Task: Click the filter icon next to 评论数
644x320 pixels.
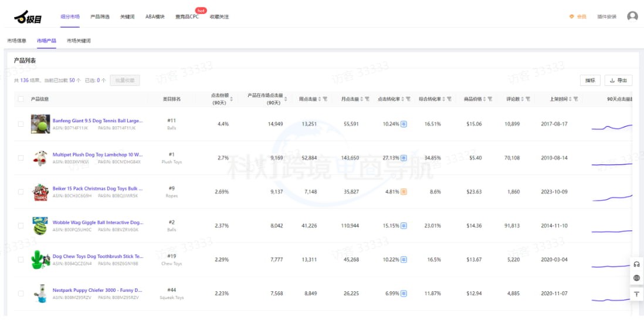Action: click(x=528, y=99)
